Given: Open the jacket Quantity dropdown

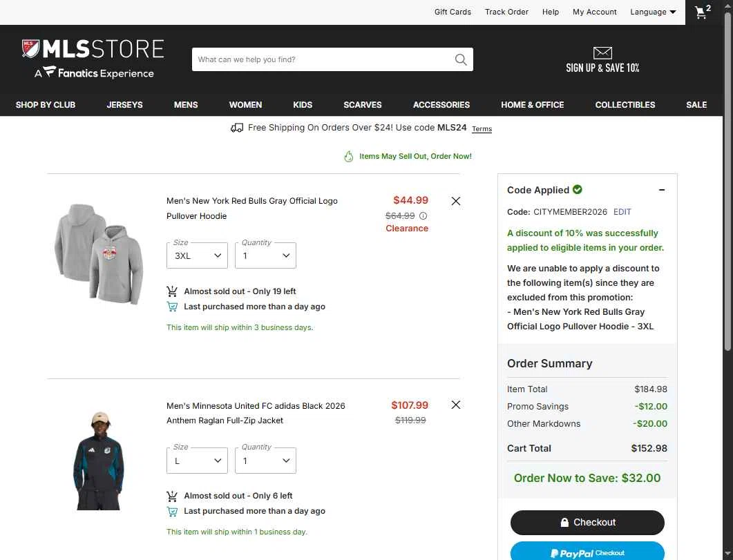Looking at the screenshot, I should [x=265, y=461].
